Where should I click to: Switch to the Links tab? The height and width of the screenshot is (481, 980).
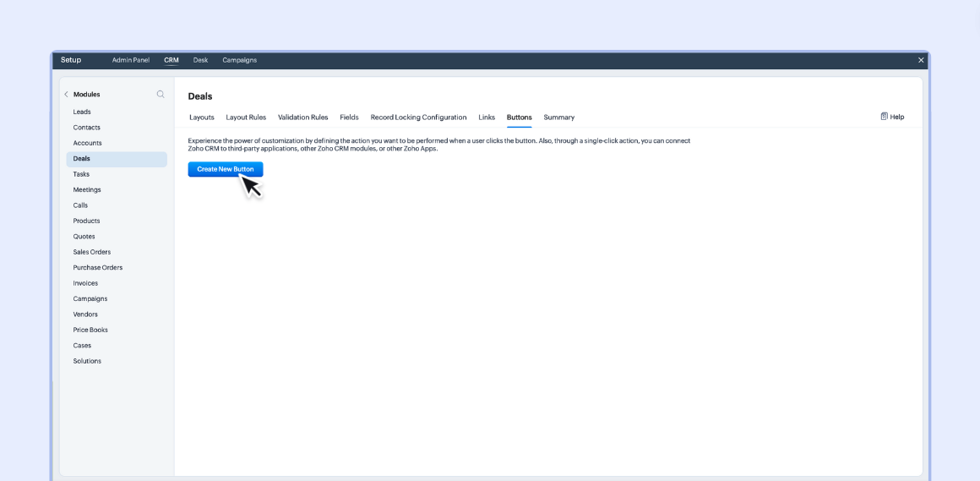487,117
